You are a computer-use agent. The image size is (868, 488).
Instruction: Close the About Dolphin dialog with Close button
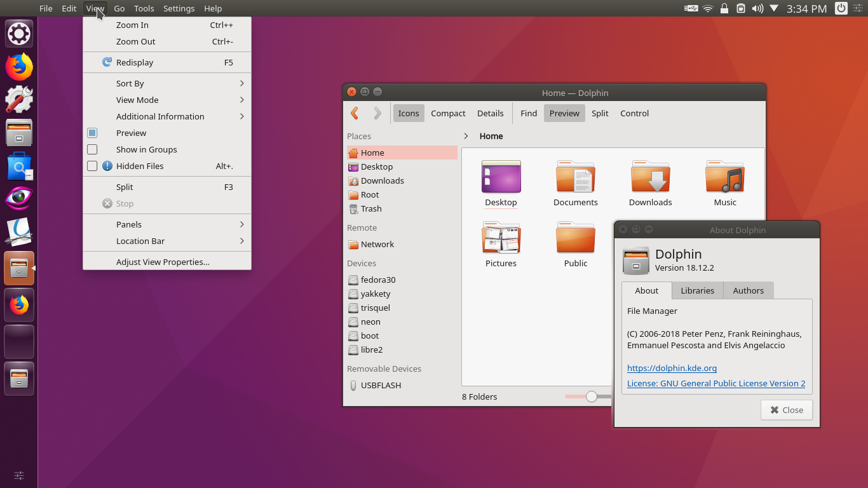click(787, 410)
